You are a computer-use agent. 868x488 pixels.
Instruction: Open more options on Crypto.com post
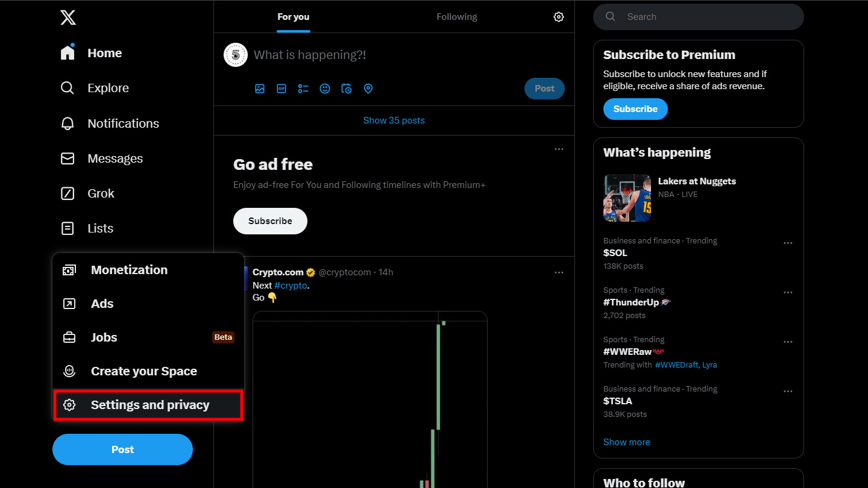pos(559,272)
